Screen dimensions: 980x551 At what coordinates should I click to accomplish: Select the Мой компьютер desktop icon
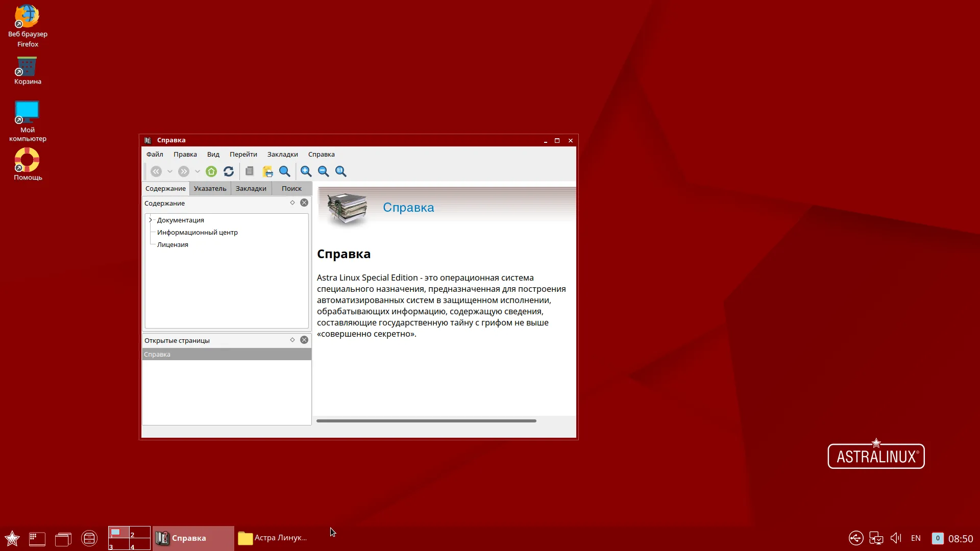coord(28,121)
